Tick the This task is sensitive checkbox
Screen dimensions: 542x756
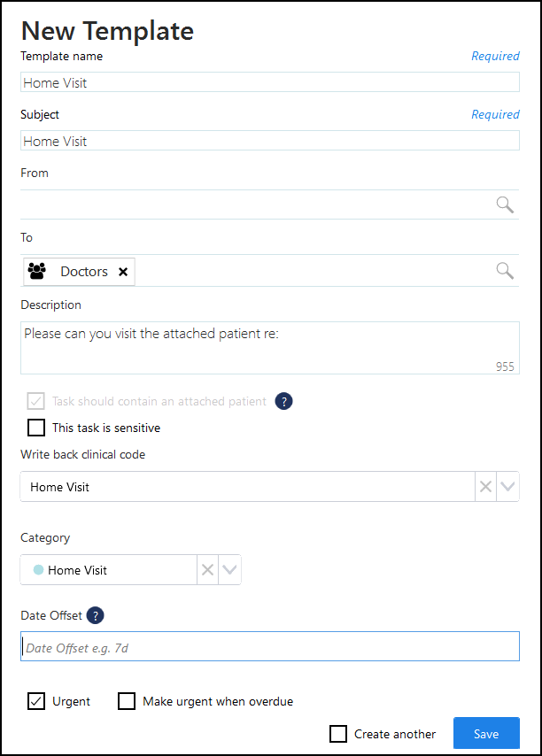[x=36, y=428]
